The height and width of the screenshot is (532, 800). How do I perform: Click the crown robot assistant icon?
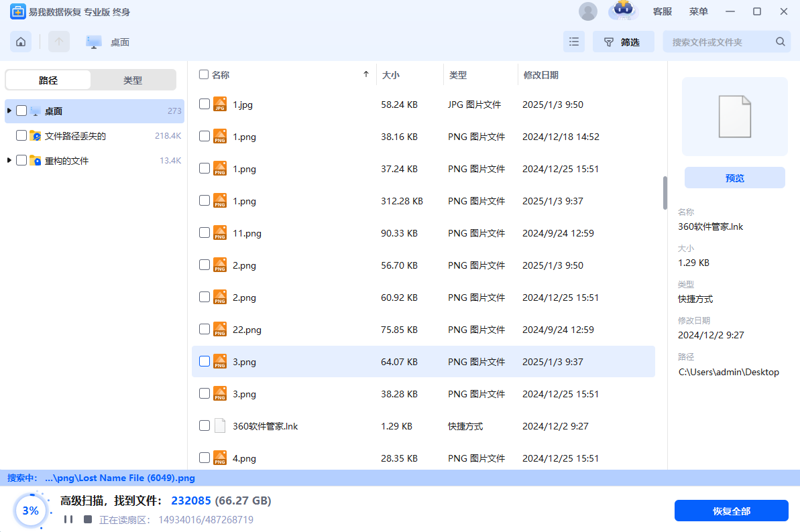click(x=623, y=11)
